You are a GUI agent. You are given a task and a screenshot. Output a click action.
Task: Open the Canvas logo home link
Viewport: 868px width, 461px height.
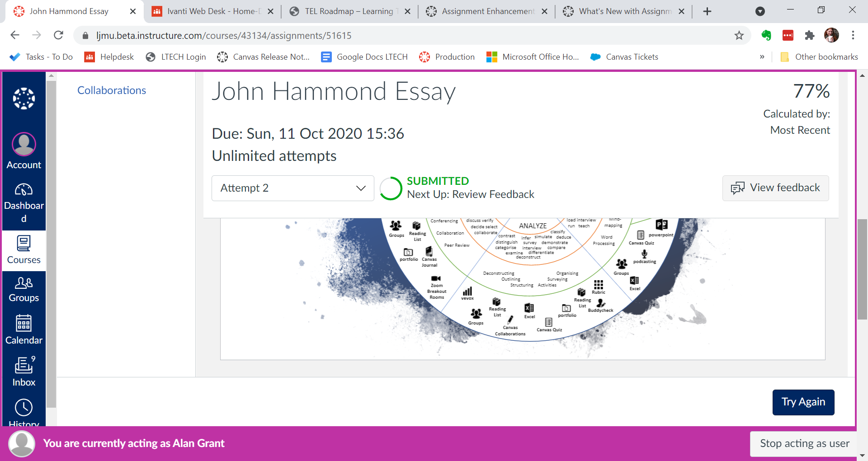[24, 99]
